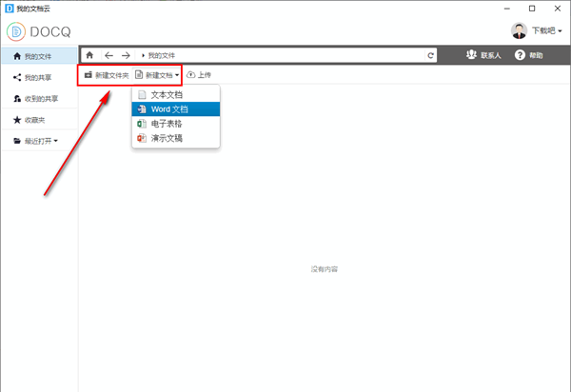This screenshot has width=571, height=392.
Task: Open 收到的共享 in the sidebar
Action: point(40,99)
